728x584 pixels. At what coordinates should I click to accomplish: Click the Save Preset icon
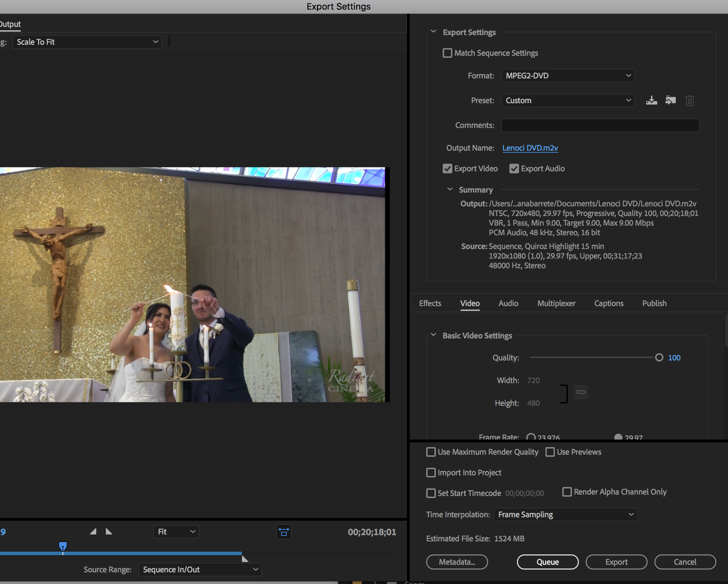pyautogui.click(x=651, y=100)
